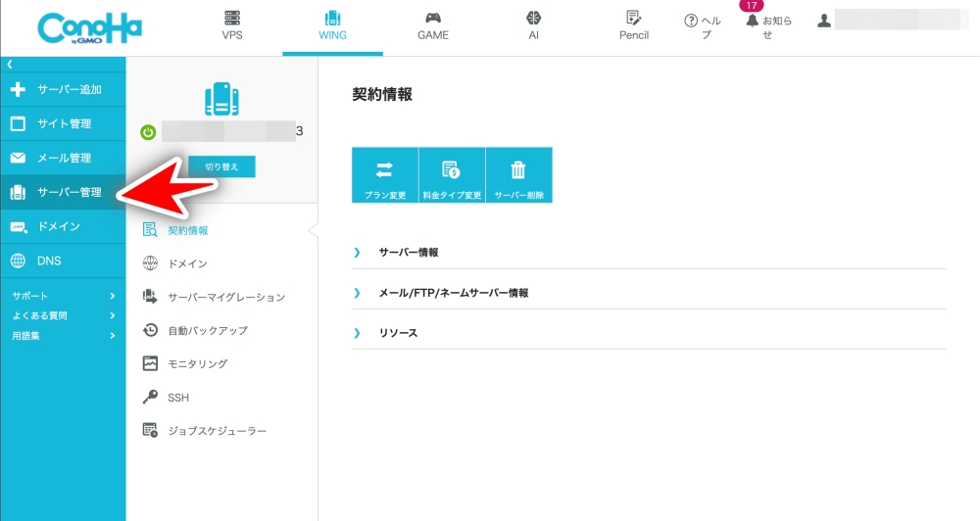Screen dimensions: 980x521
Task: Click the notifications bell icon
Action: tap(752, 21)
